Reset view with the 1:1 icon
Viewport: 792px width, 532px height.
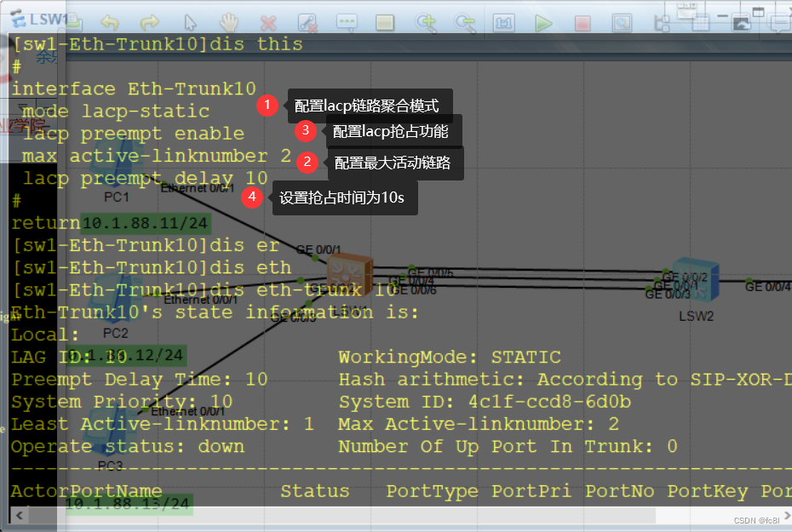tap(503, 23)
